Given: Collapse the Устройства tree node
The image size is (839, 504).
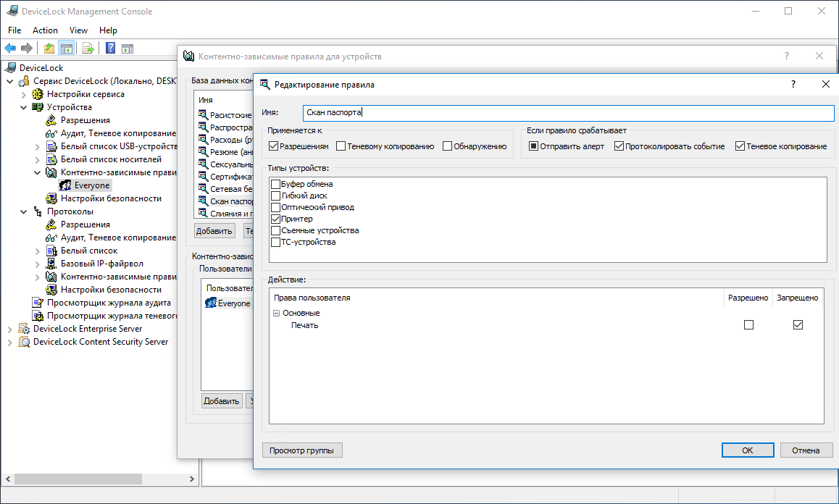Looking at the screenshot, I should pos(23,107).
